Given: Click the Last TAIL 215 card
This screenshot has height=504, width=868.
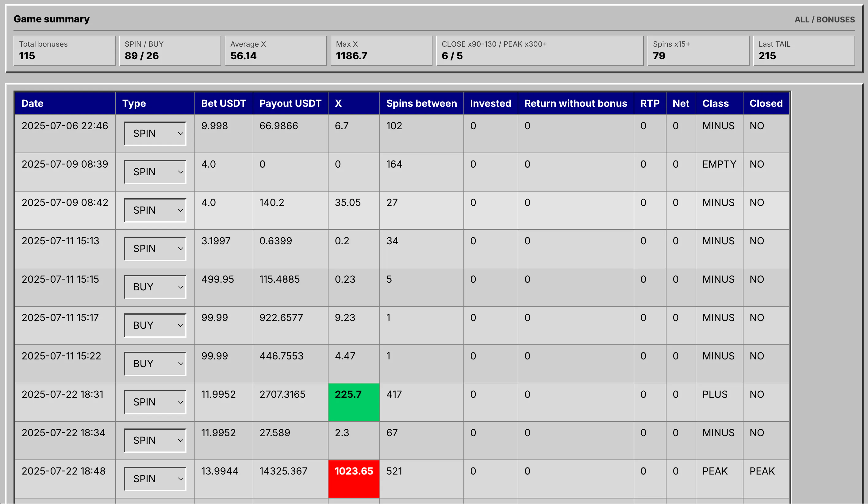Looking at the screenshot, I should pyautogui.click(x=804, y=51).
